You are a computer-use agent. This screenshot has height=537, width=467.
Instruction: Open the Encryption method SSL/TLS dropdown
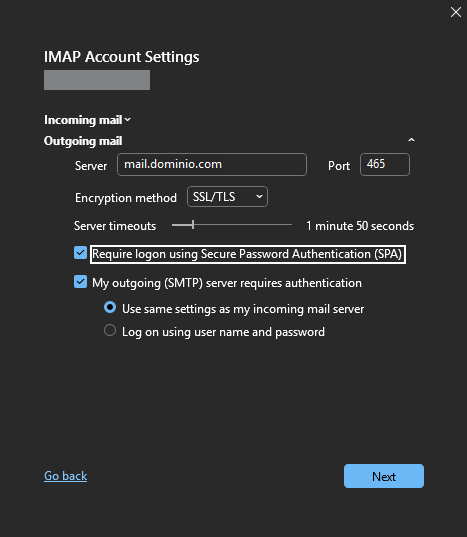tap(227, 197)
